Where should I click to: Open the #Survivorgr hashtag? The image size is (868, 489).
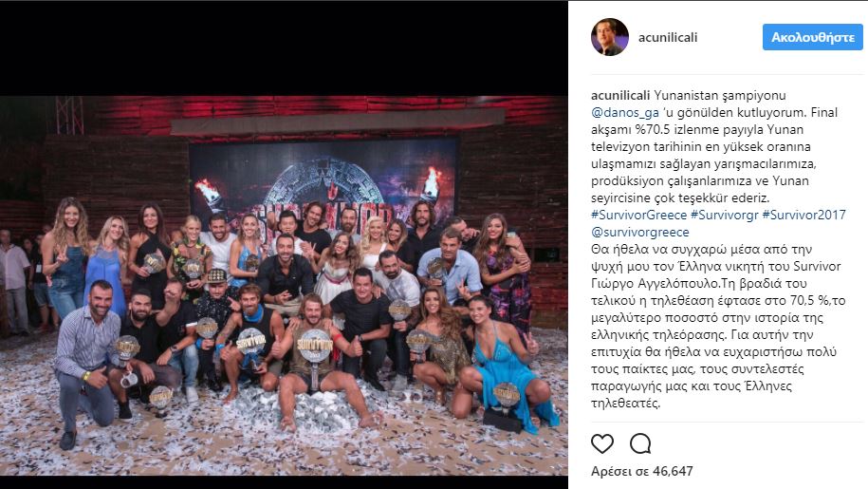(x=724, y=215)
